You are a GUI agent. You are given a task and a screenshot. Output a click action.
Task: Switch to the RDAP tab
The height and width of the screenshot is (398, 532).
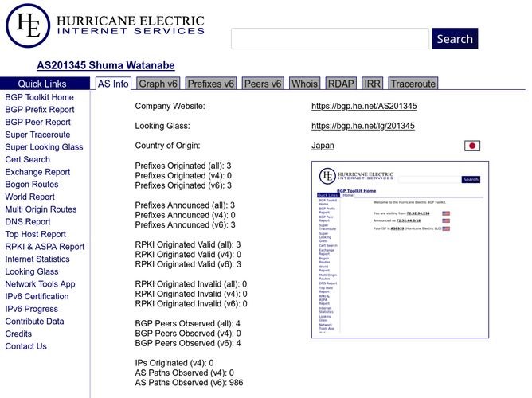[341, 84]
